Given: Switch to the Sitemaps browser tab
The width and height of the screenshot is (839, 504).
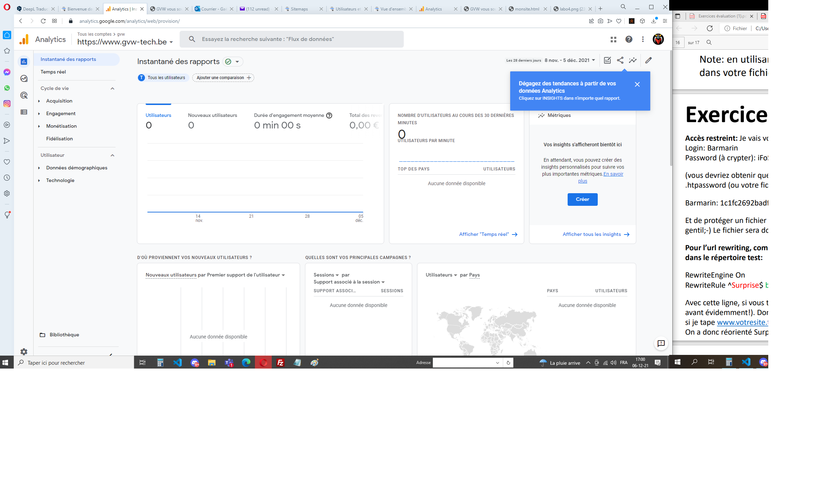Looking at the screenshot, I should (x=299, y=9).
